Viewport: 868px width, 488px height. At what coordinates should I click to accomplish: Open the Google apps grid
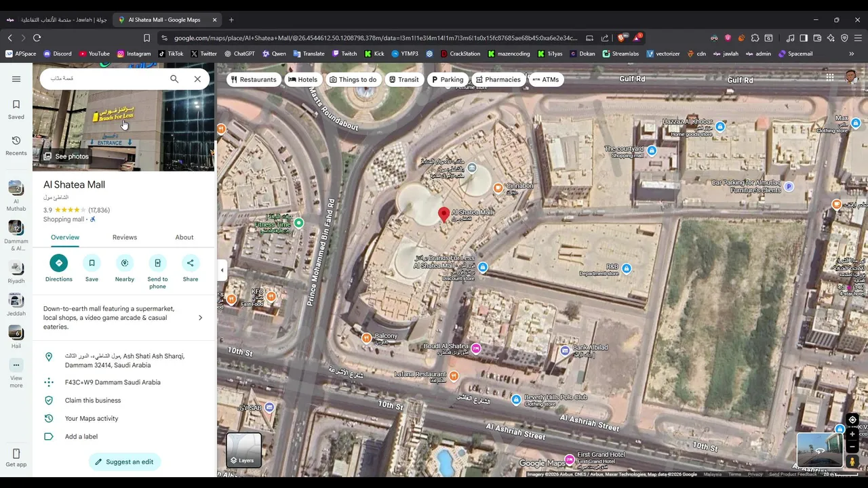coord(830,77)
